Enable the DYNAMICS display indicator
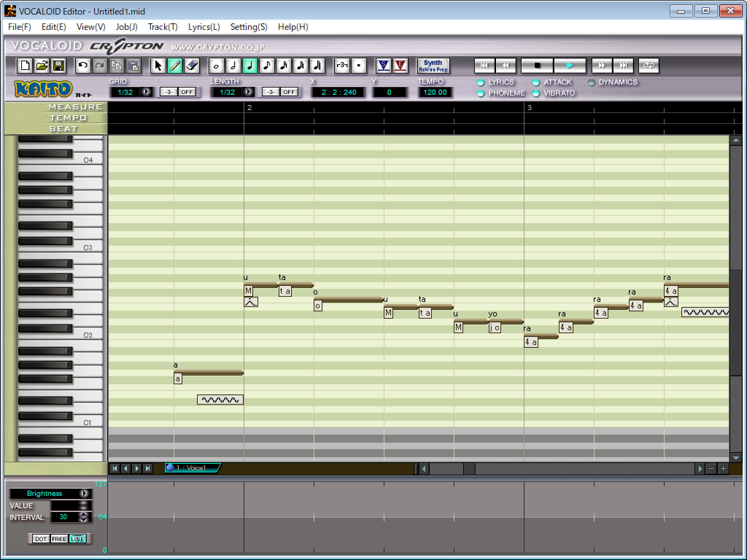The width and height of the screenshot is (747, 560). (591, 82)
